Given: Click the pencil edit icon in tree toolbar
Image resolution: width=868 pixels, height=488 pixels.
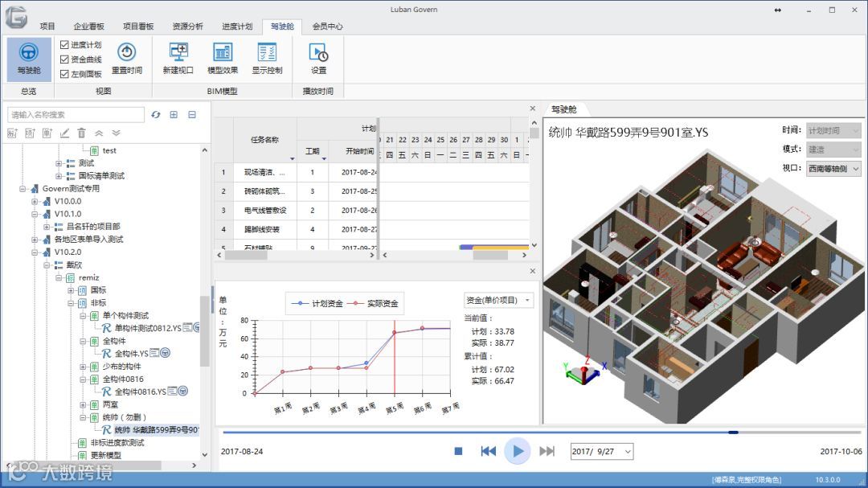Looking at the screenshot, I should (65, 133).
